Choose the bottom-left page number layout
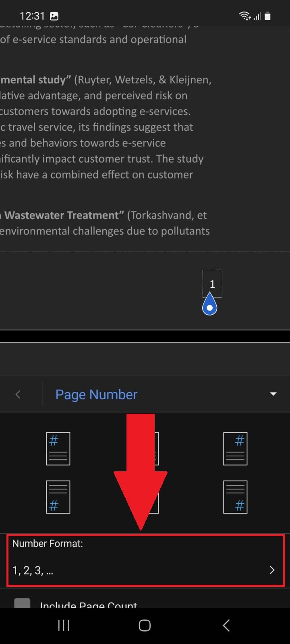The width and height of the screenshot is (290, 644). click(x=58, y=497)
